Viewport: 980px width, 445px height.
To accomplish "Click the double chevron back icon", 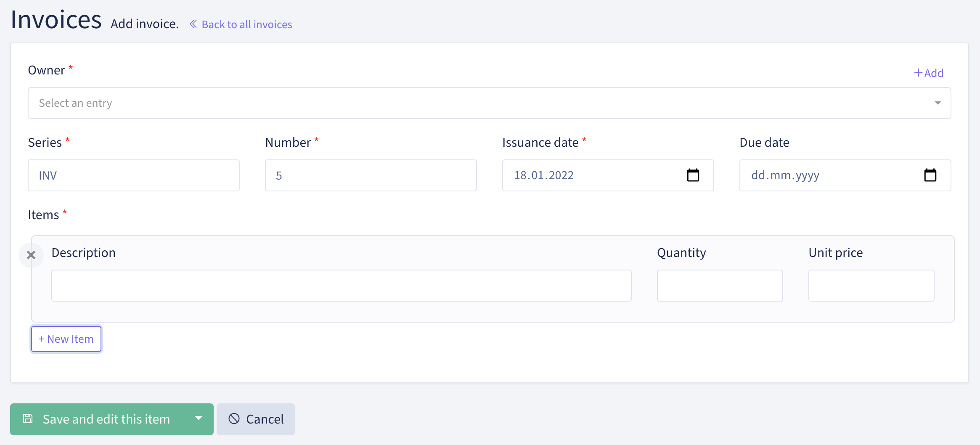I will tap(193, 24).
